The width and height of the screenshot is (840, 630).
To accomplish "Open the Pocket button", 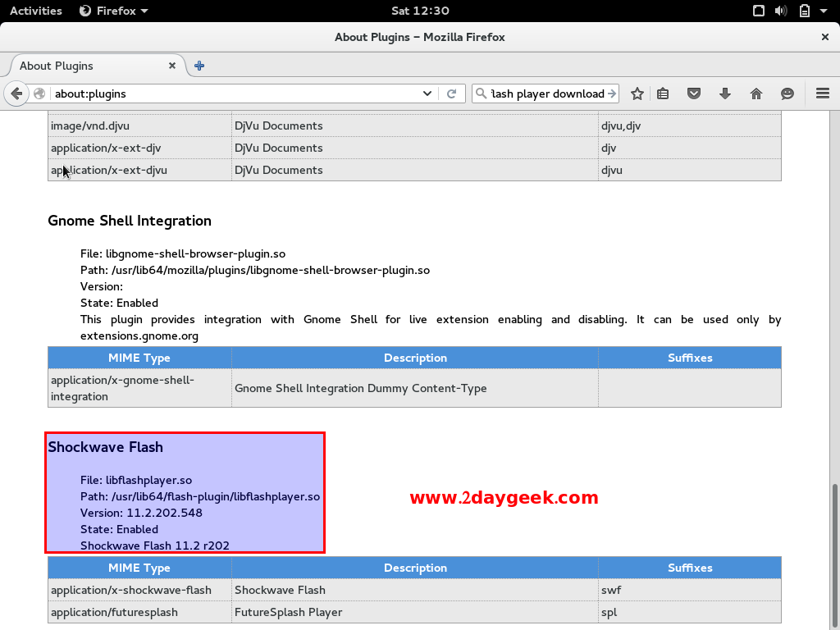I will pos(694,94).
